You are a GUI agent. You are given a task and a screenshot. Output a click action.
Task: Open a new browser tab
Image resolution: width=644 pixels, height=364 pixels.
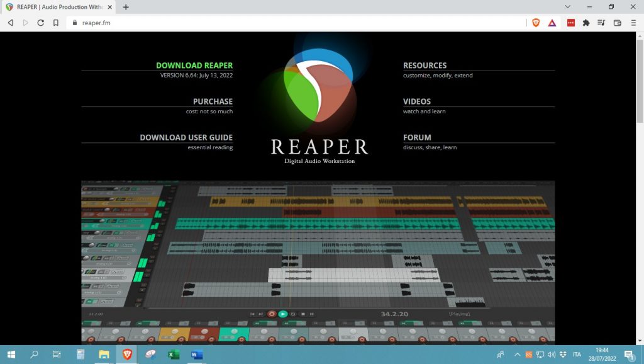tap(125, 8)
